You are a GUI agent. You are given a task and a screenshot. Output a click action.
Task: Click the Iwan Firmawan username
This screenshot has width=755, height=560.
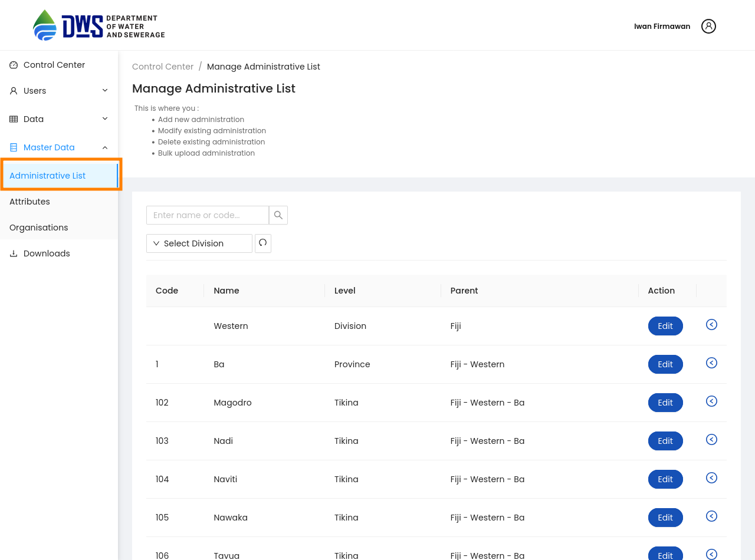click(x=662, y=27)
